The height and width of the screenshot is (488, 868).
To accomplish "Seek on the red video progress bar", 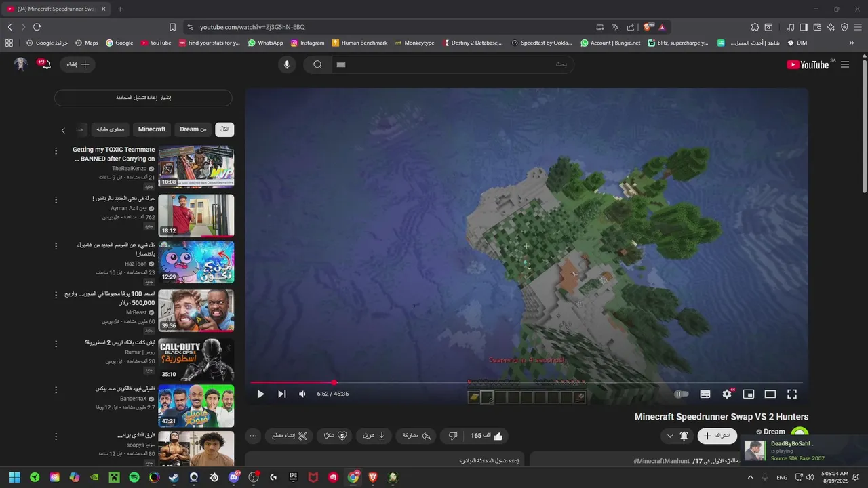I will click(526, 382).
